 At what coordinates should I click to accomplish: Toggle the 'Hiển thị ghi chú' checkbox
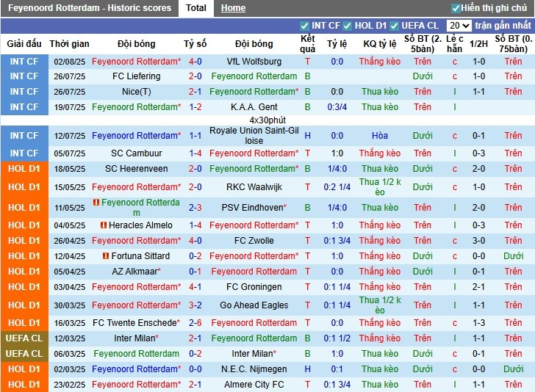[x=455, y=8]
